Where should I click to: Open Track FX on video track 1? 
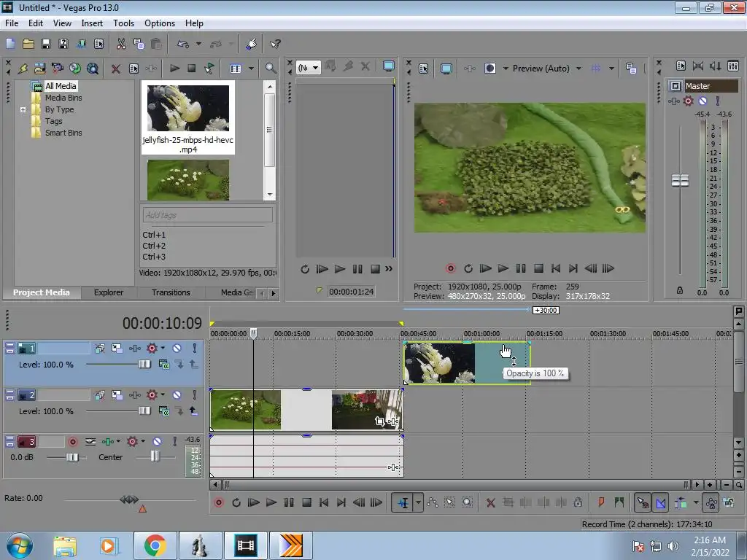(x=152, y=349)
